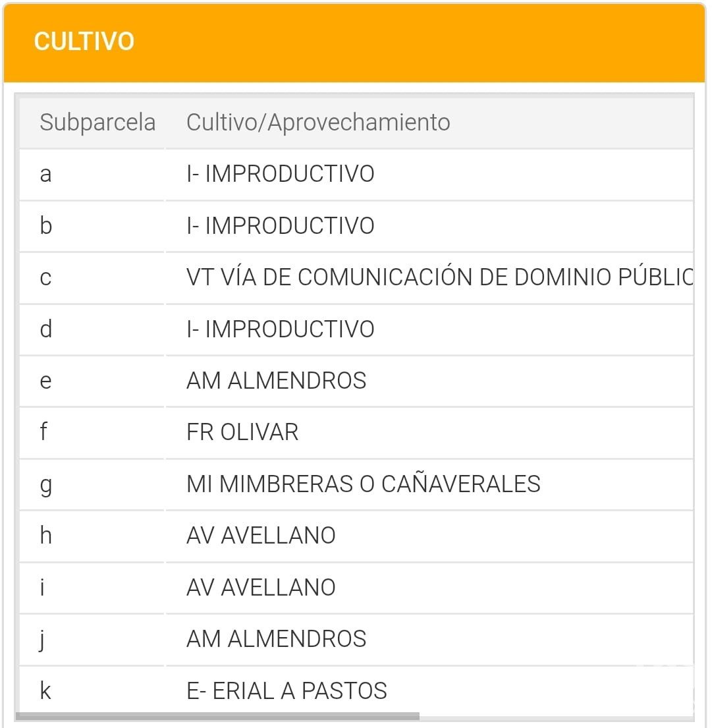The image size is (712, 728).
Task: Select MI MIMBRERAS O CAÑAVERALES row
Action: [x=363, y=484]
